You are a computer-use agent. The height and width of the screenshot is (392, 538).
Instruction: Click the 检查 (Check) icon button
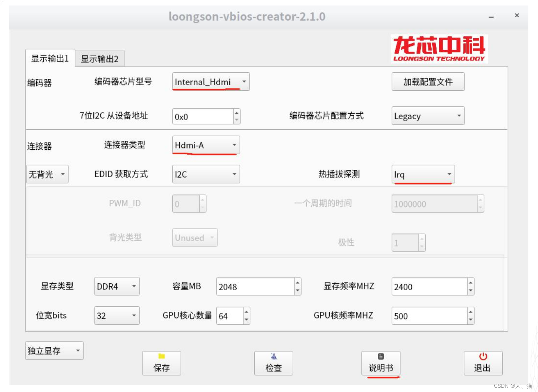273,363
